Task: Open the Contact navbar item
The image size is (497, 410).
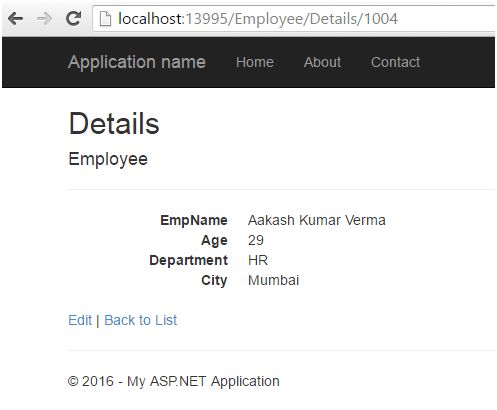Action: point(395,62)
